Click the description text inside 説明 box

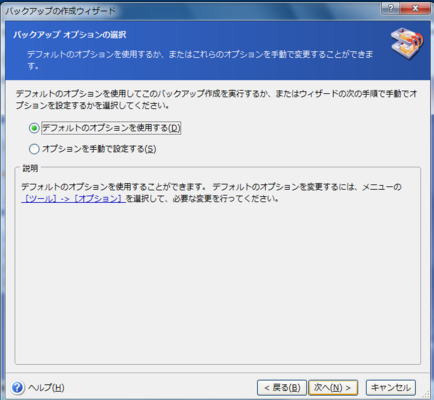click(211, 193)
